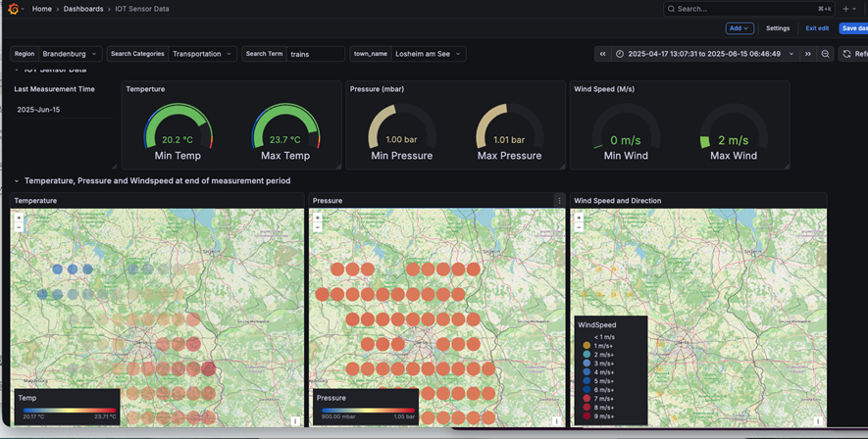Click the time range clock icon
The image size is (868, 439).
pos(620,54)
